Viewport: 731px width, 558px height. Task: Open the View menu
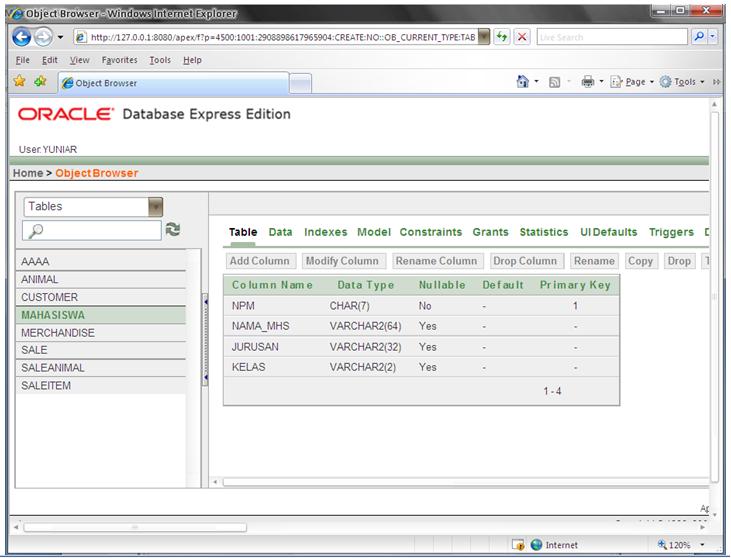(x=79, y=60)
